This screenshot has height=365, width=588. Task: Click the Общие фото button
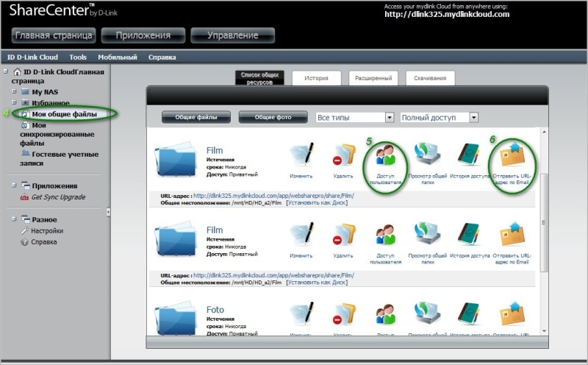273,117
